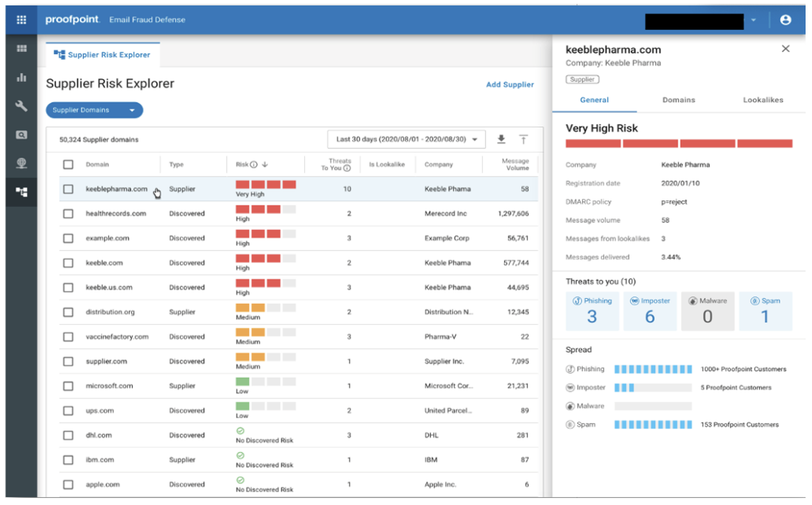Open the wrench settings icon in sidebar
Screen dimensions: 812x505
click(21, 106)
